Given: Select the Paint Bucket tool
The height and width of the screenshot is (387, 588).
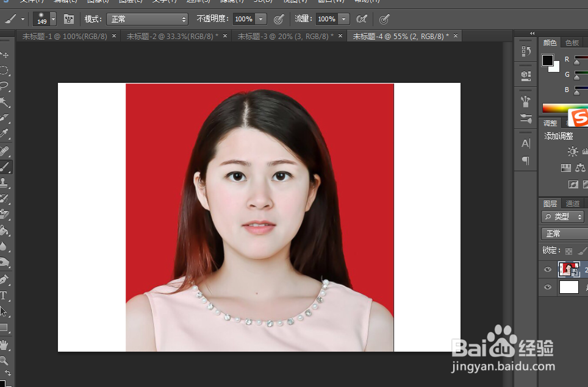Looking at the screenshot, I should click(x=4, y=230).
